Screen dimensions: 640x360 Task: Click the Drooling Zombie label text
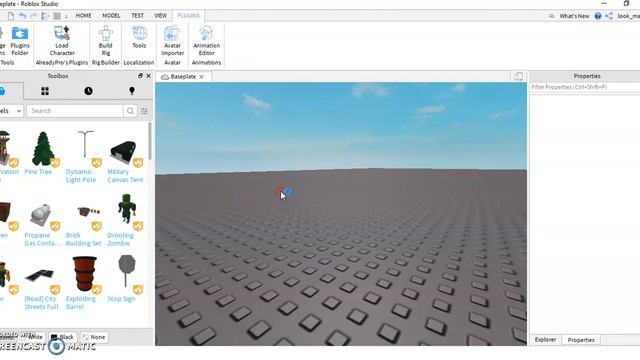click(x=120, y=239)
